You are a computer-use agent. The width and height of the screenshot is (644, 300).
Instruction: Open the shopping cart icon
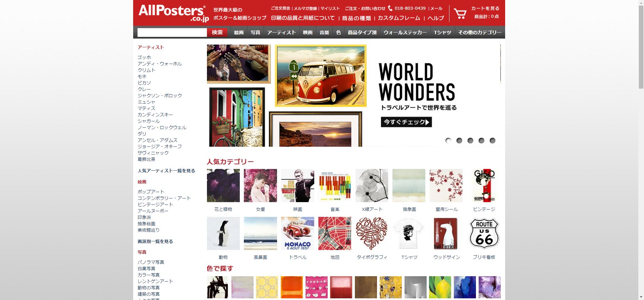pyautogui.click(x=460, y=13)
